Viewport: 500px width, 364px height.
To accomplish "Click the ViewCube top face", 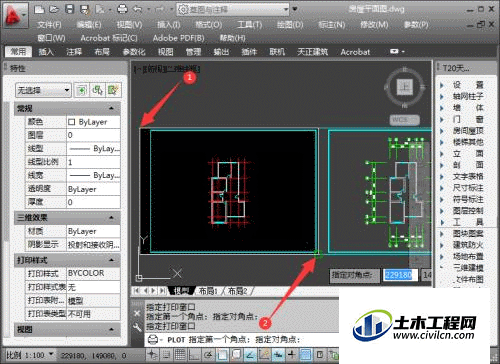I will 404,87.
